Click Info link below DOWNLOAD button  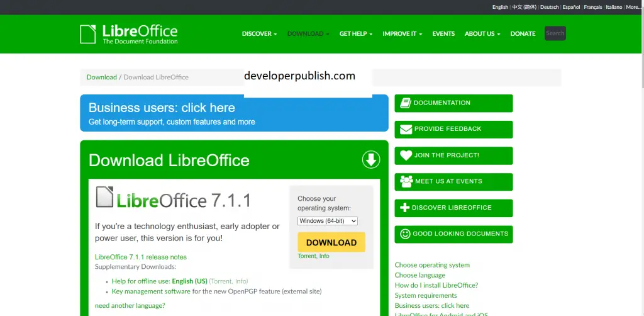(x=324, y=256)
